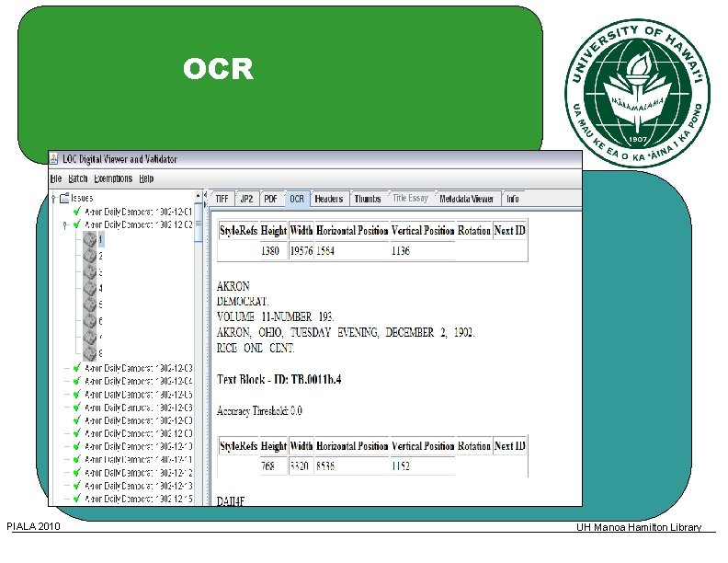Open the Help menu
The width and height of the screenshot is (728, 563).
coord(146,178)
